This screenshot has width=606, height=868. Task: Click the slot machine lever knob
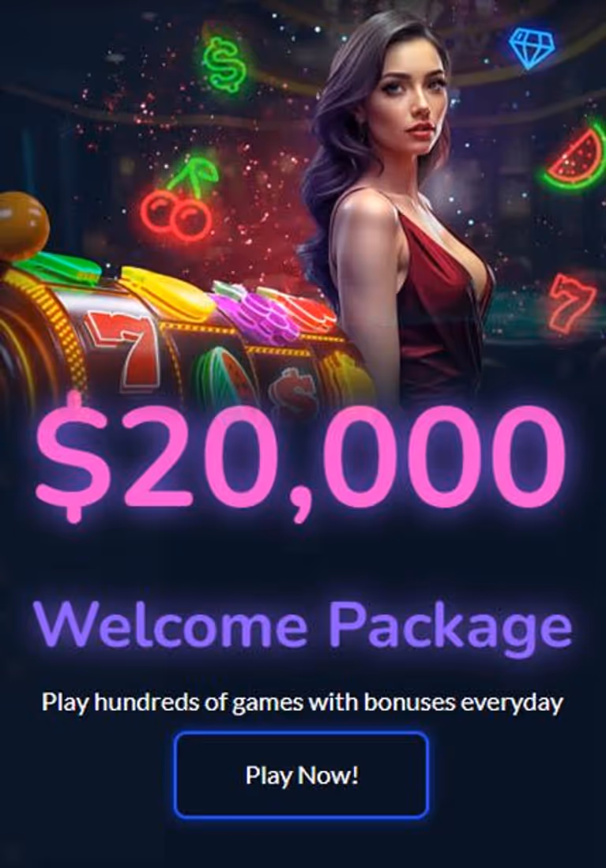[x=21, y=224]
